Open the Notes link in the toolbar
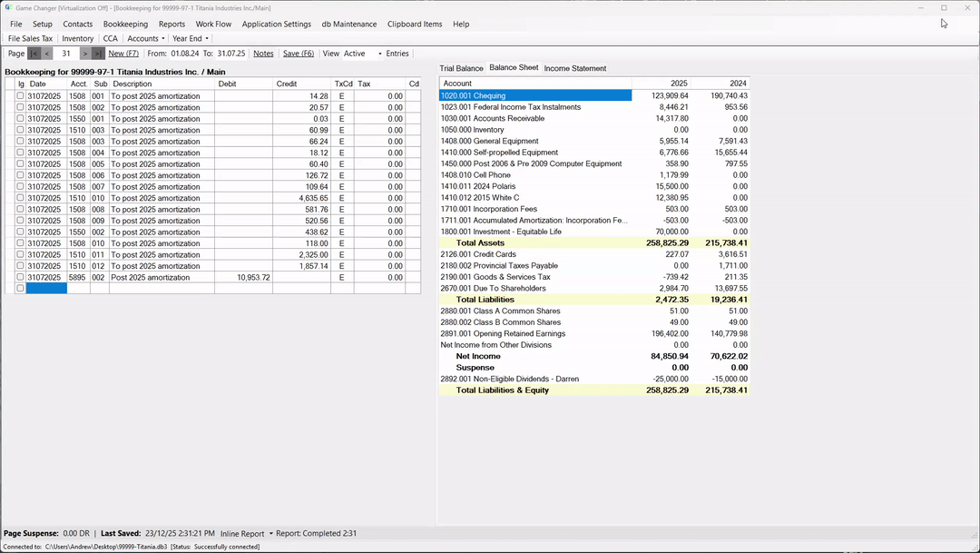Screen dimensions: 980x553 [263, 54]
